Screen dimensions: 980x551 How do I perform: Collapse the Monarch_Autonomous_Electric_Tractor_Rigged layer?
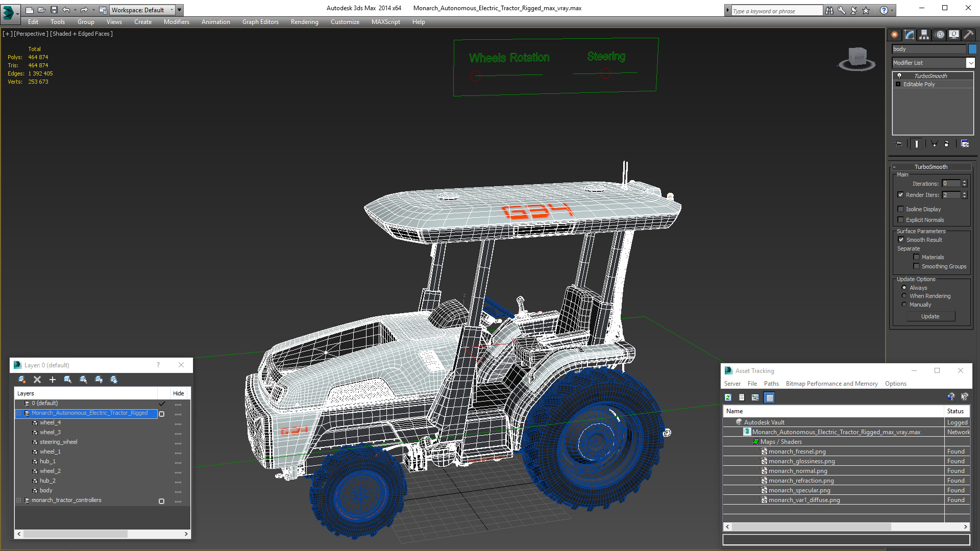pos(19,413)
